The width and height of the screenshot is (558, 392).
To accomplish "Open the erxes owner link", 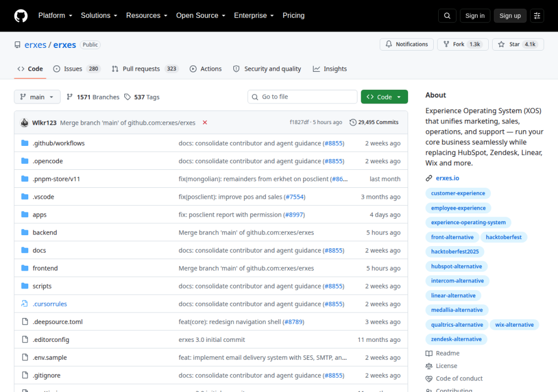I will pyautogui.click(x=35, y=45).
